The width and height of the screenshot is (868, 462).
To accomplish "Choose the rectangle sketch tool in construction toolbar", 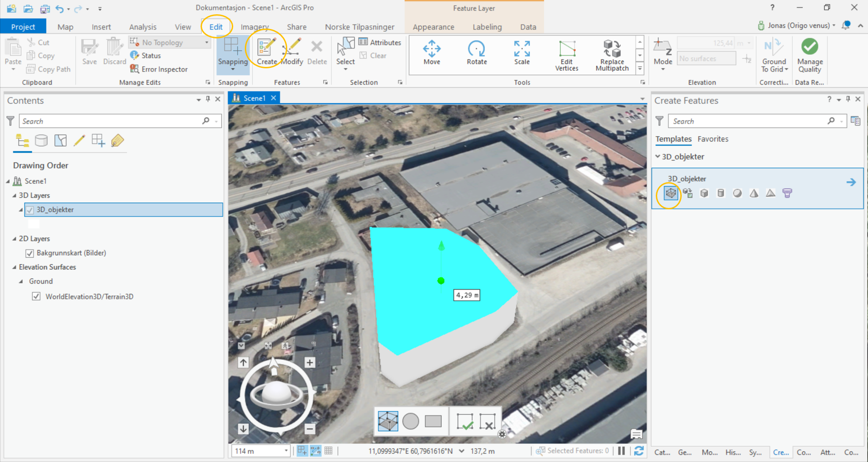I will 433,421.
